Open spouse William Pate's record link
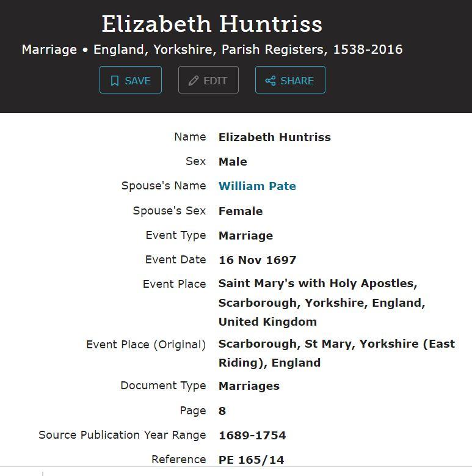Image resolution: width=472 pixels, height=476 pixels. [x=257, y=186]
